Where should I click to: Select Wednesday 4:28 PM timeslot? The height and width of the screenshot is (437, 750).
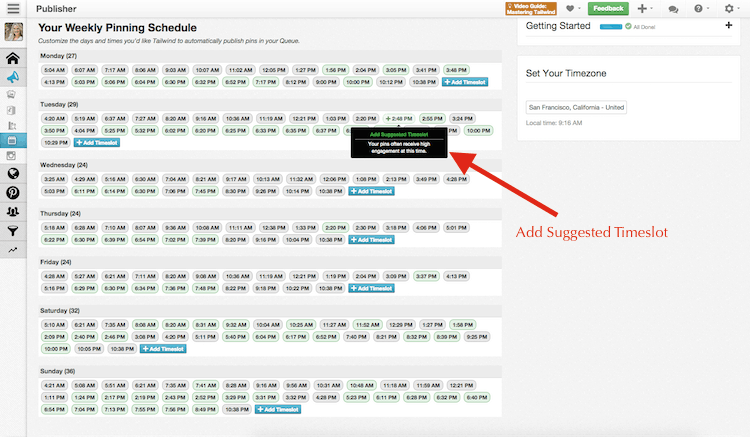[x=456, y=179]
